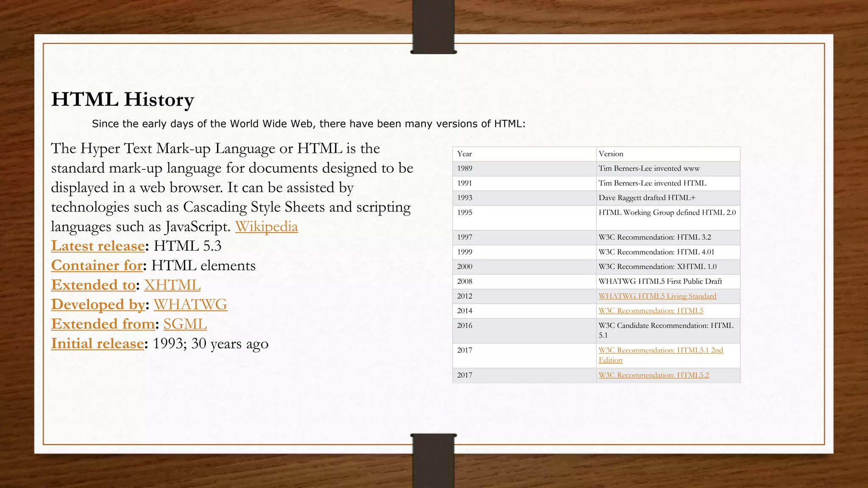
Task: Click the Latest release link
Action: click(x=98, y=246)
